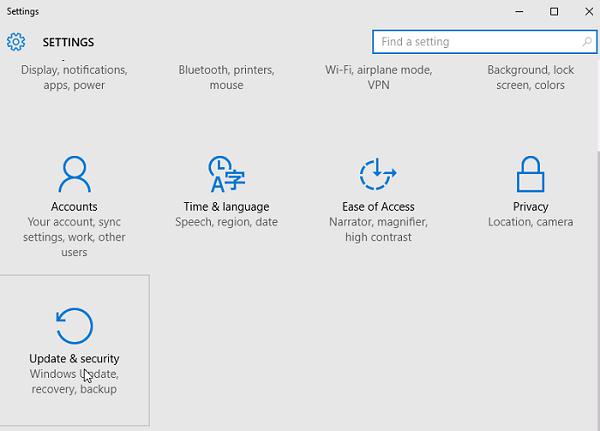Minimize the Settings window

click(x=519, y=11)
